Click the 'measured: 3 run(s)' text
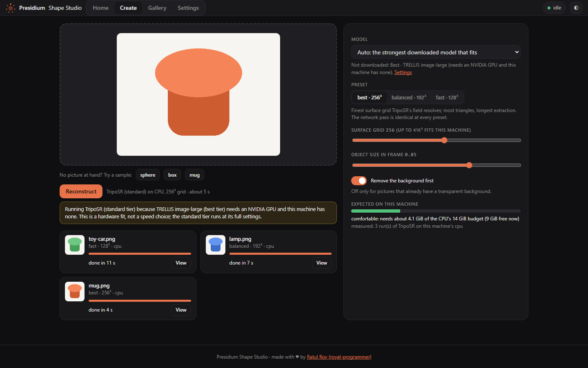Screen dimensions: 588x368 point(407,226)
